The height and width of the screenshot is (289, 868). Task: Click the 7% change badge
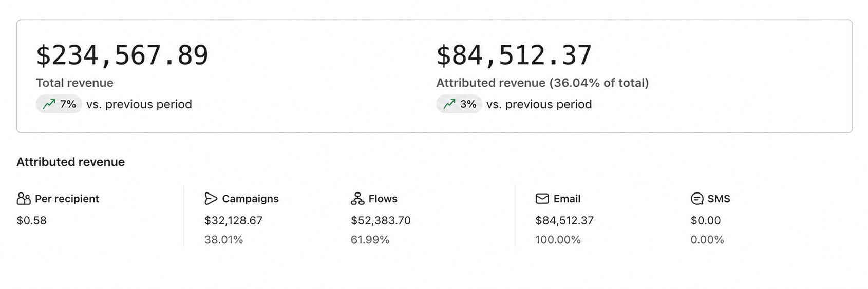[59, 104]
